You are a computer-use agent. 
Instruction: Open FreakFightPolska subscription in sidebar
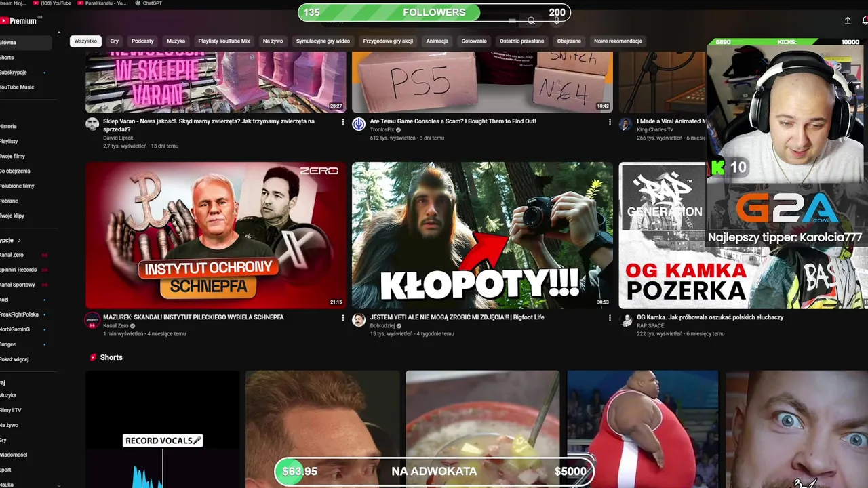(x=19, y=314)
